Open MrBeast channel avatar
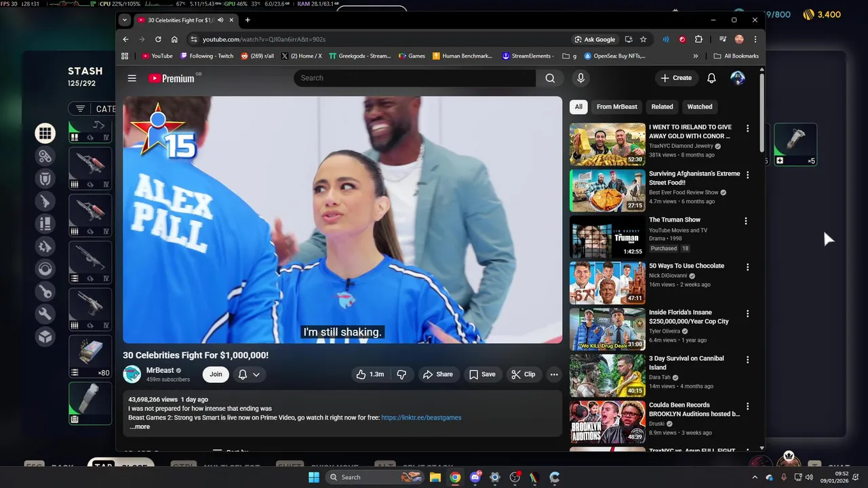The height and width of the screenshot is (488, 868). 132,374
